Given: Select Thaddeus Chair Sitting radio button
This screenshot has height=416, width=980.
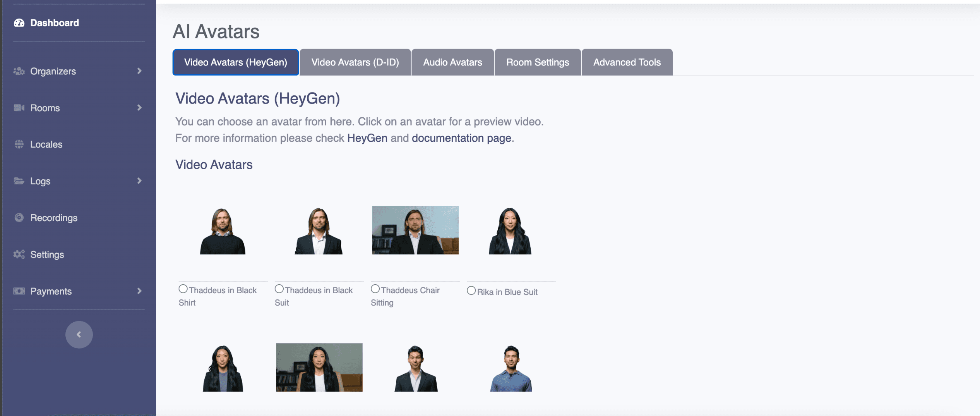Looking at the screenshot, I should pos(375,289).
